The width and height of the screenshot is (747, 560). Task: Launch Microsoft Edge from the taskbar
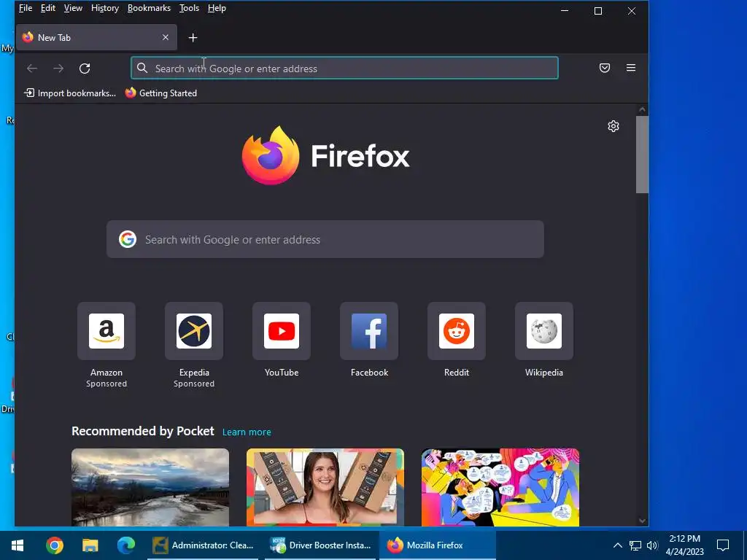point(125,545)
